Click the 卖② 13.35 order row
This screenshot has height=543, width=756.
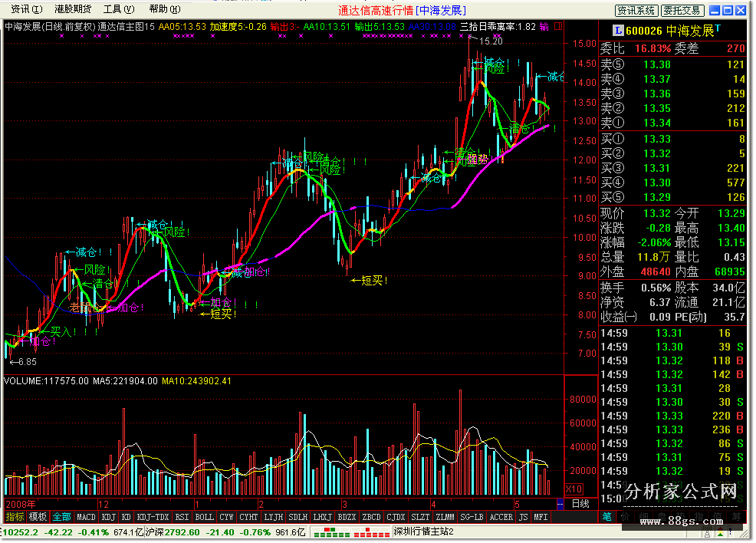pyautogui.click(x=672, y=108)
